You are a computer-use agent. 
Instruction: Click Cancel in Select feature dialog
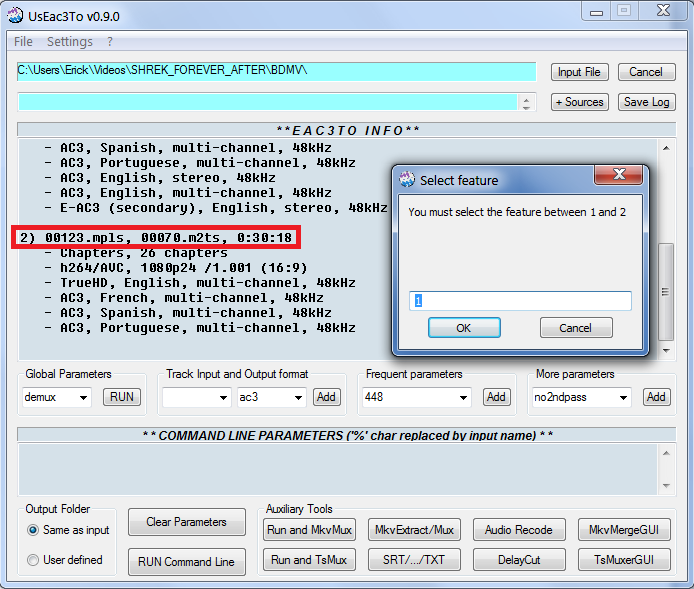coord(576,328)
